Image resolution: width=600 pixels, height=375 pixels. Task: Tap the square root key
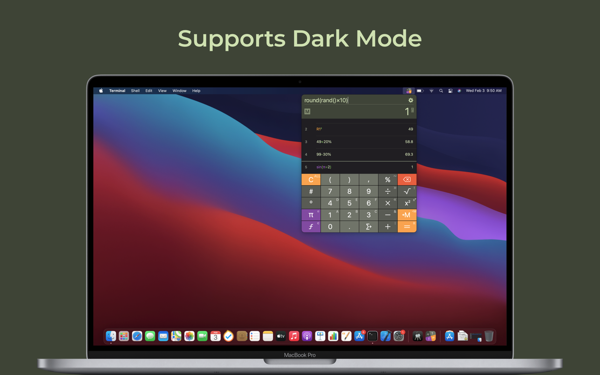[x=407, y=191]
